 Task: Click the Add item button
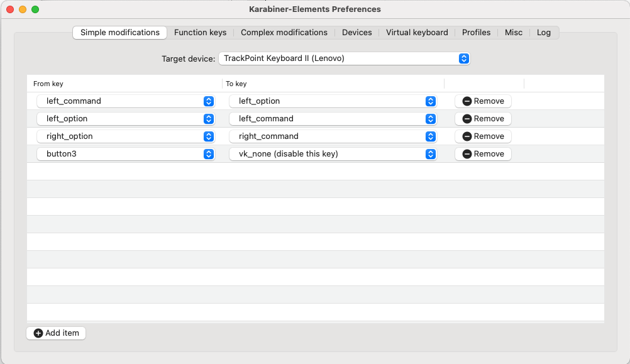[56, 333]
